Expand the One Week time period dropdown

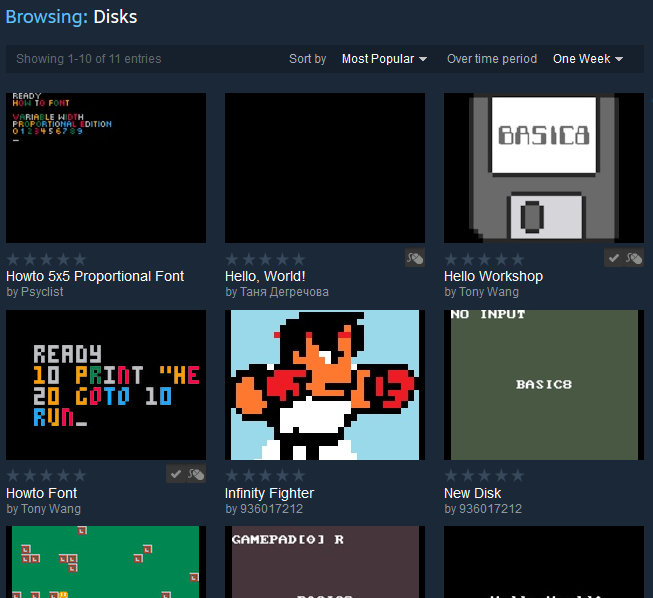[588, 59]
